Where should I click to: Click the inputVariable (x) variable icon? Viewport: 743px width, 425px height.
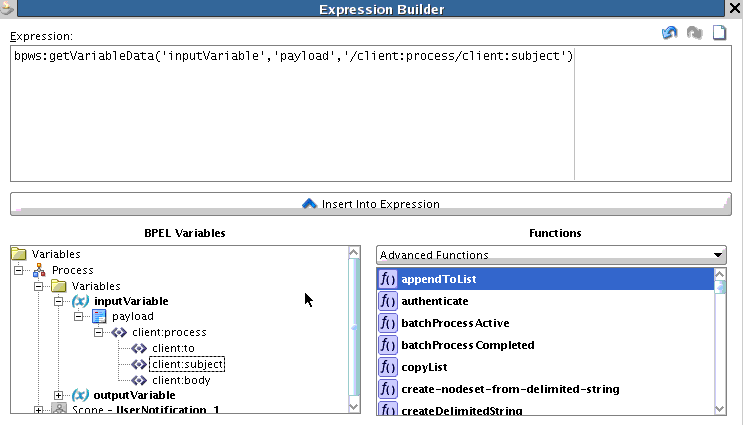81,301
